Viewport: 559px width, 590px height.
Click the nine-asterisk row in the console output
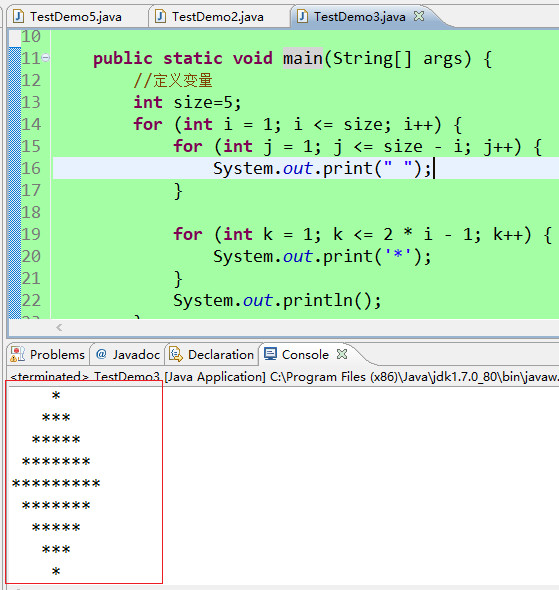pos(56,484)
